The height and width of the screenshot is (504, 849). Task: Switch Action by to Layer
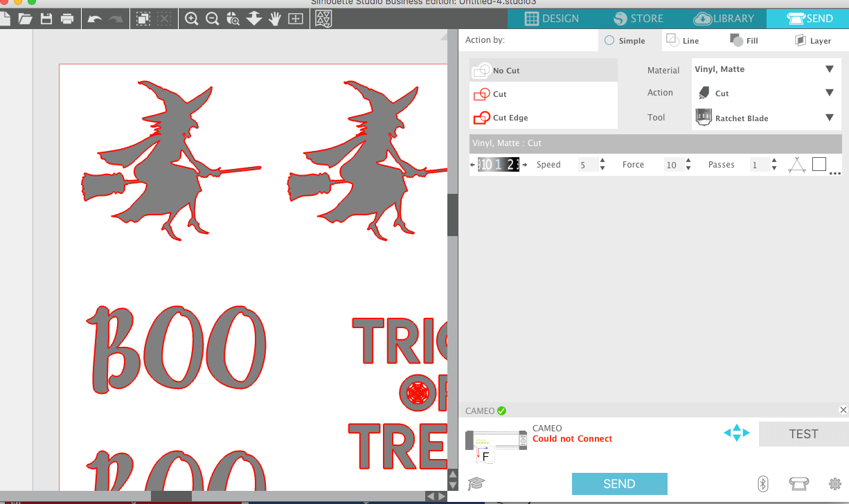pyautogui.click(x=813, y=40)
